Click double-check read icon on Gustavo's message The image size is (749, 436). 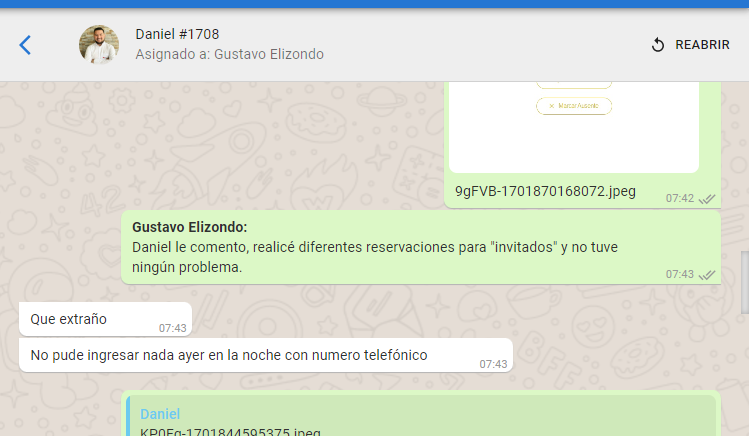[x=707, y=274]
